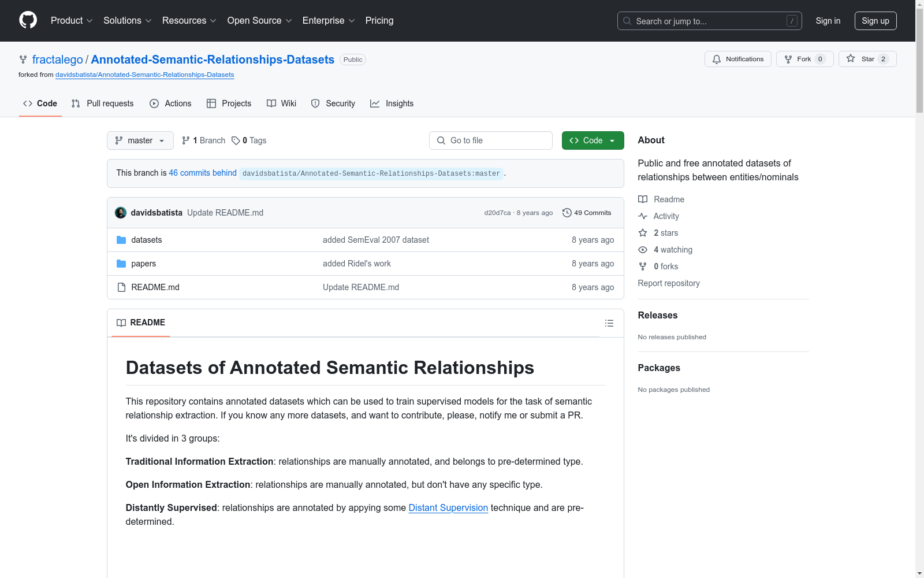Switch to the Actions tab

point(170,103)
